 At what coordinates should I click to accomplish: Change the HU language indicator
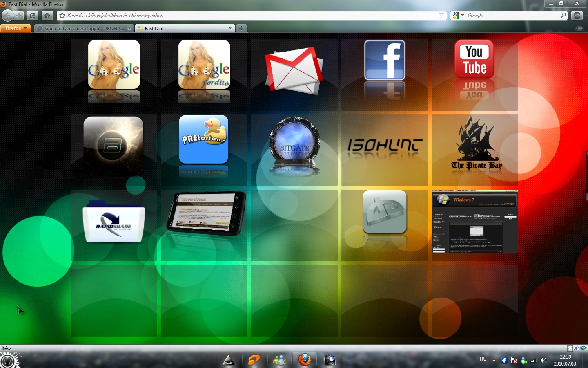(x=483, y=359)
